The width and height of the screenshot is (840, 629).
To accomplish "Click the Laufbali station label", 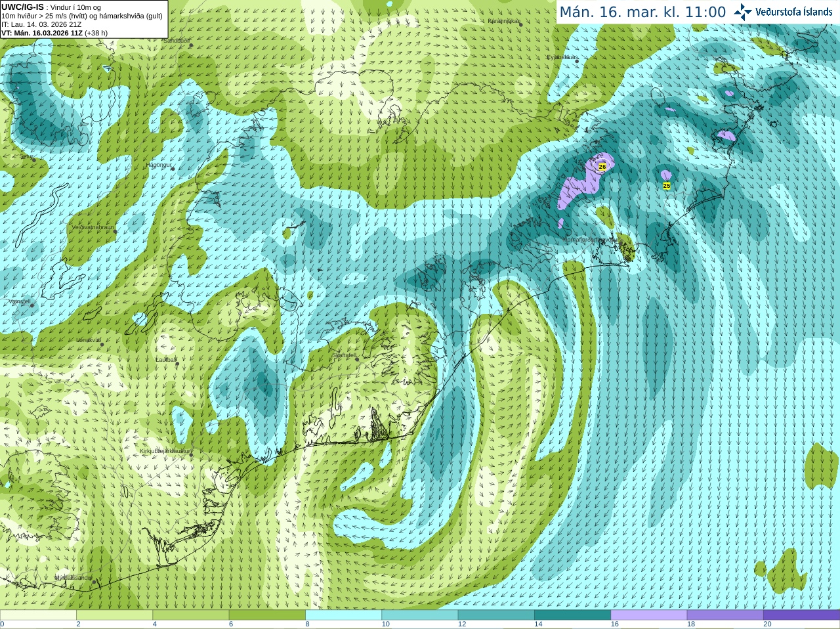I will [x=166, y=360].
